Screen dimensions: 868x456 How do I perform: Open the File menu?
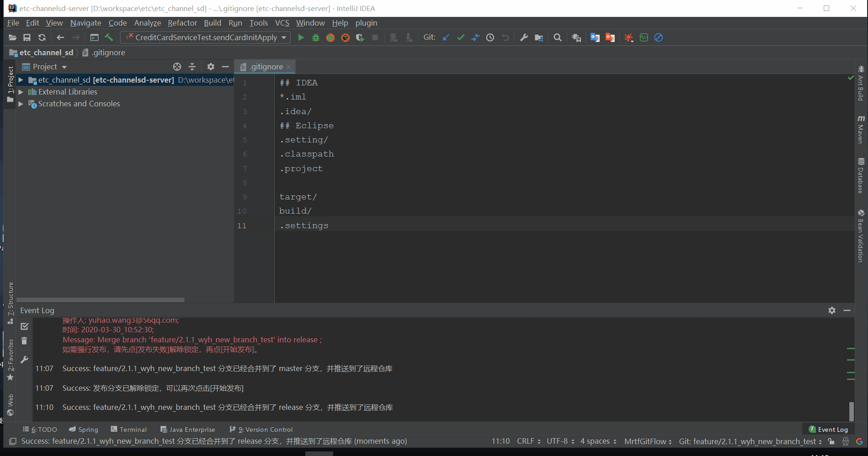tap(13, 23)
